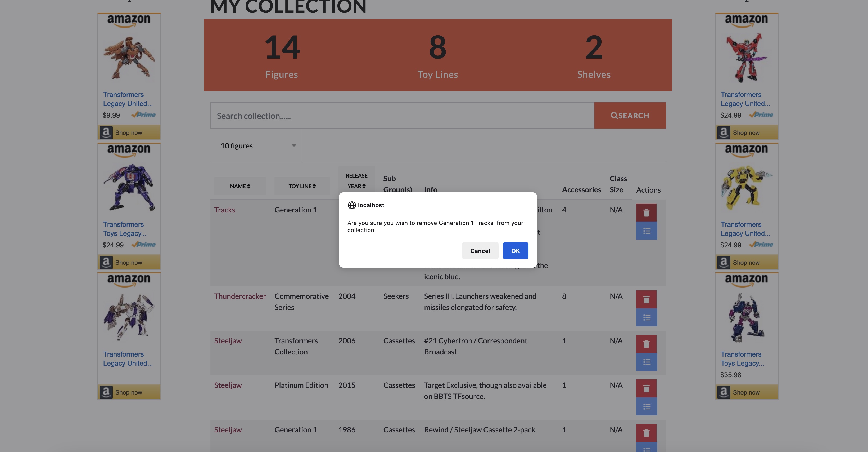Click the Search button with magnifier
Viewport: 868px width, 452px height.
click(x=630, y=116)
